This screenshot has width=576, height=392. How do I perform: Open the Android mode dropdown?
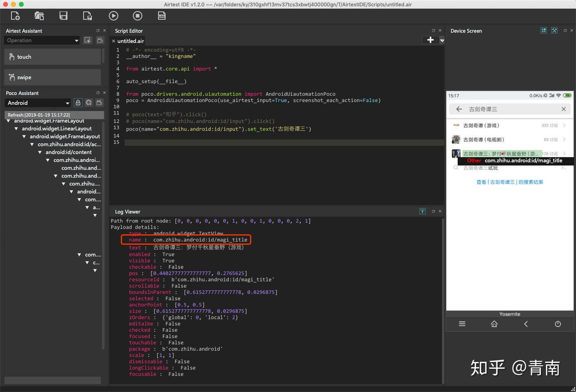[38, 103]
